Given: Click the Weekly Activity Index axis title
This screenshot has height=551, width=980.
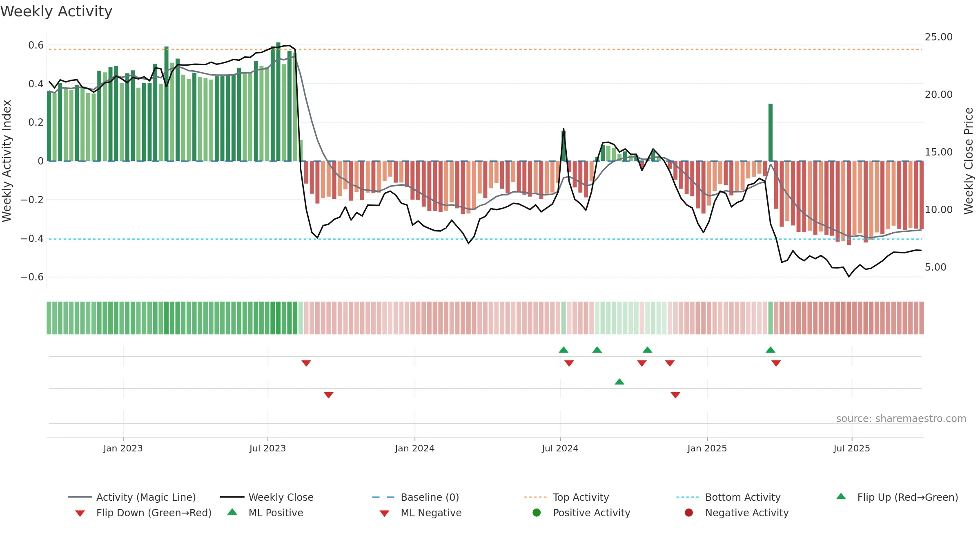Looking at the screenshot, I should click(7, 161).
